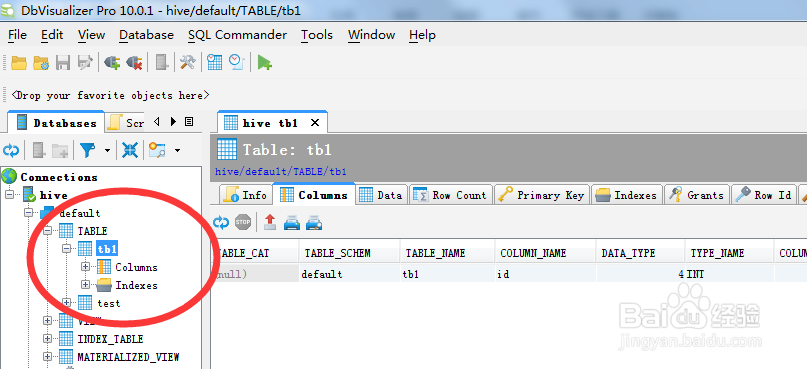Click the first printer icon in grid toolbar
Image resolution: width=807 pixels, height=369 pixels.
click(x=292, y=222)
